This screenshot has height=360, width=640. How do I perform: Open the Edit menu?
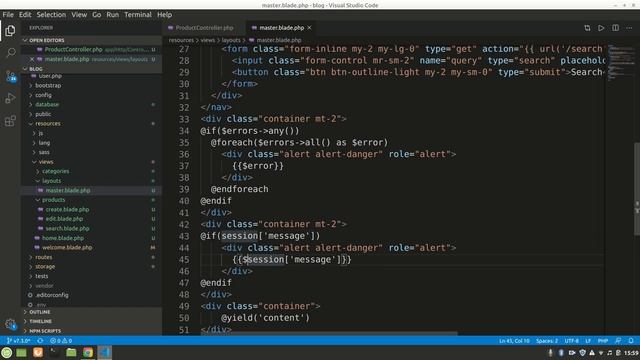click(x=25, y=15)
